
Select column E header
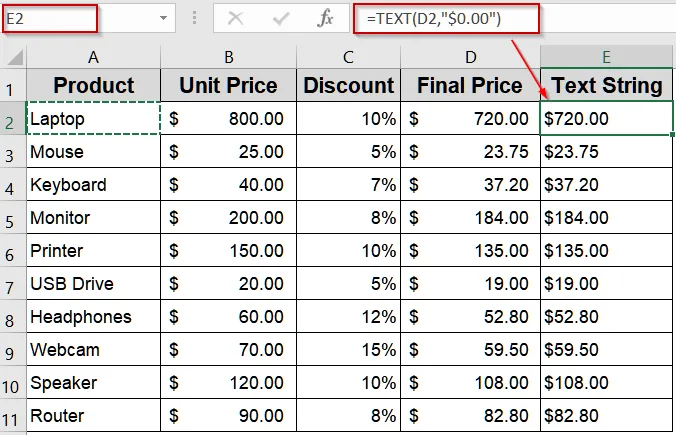point(606,57)
